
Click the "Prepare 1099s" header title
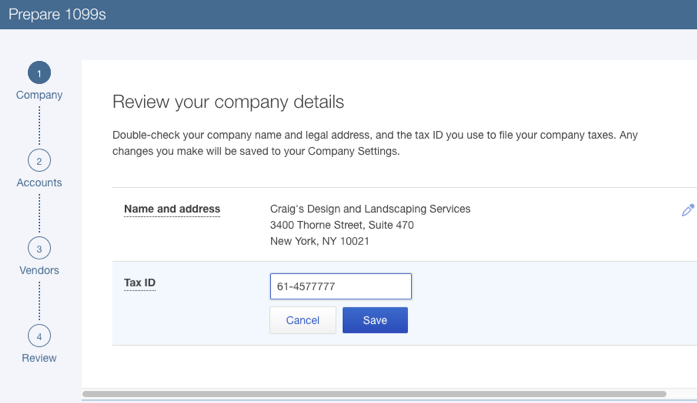(58, 15)
